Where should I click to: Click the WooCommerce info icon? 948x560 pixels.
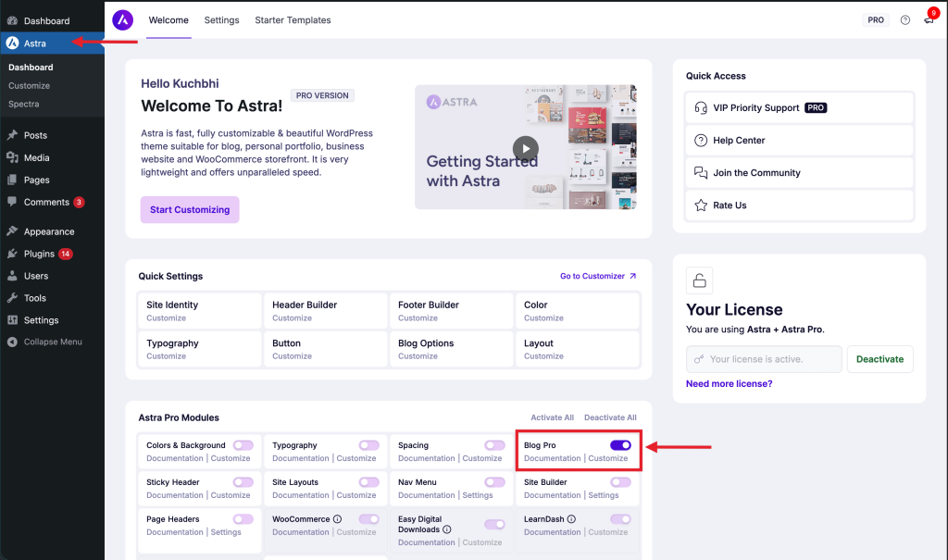point(337,519)
